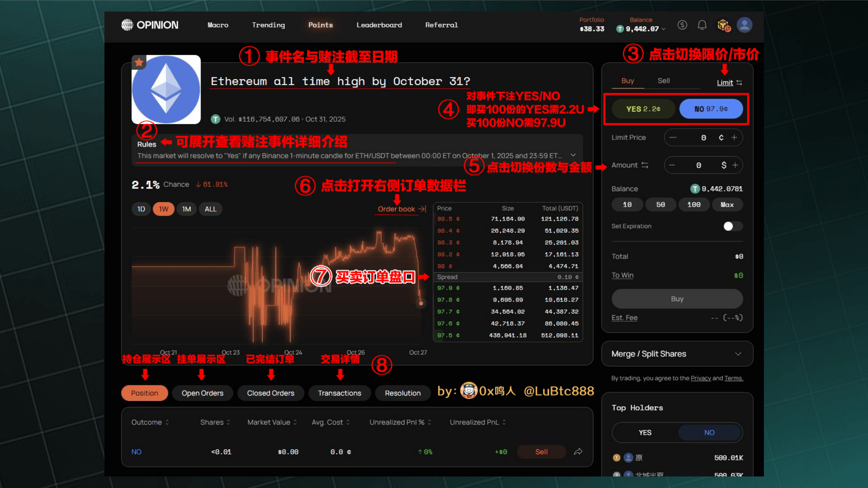Screen dimensions: 868x488
Task: Switch Top Holders to YES
Action: (645, 432)
